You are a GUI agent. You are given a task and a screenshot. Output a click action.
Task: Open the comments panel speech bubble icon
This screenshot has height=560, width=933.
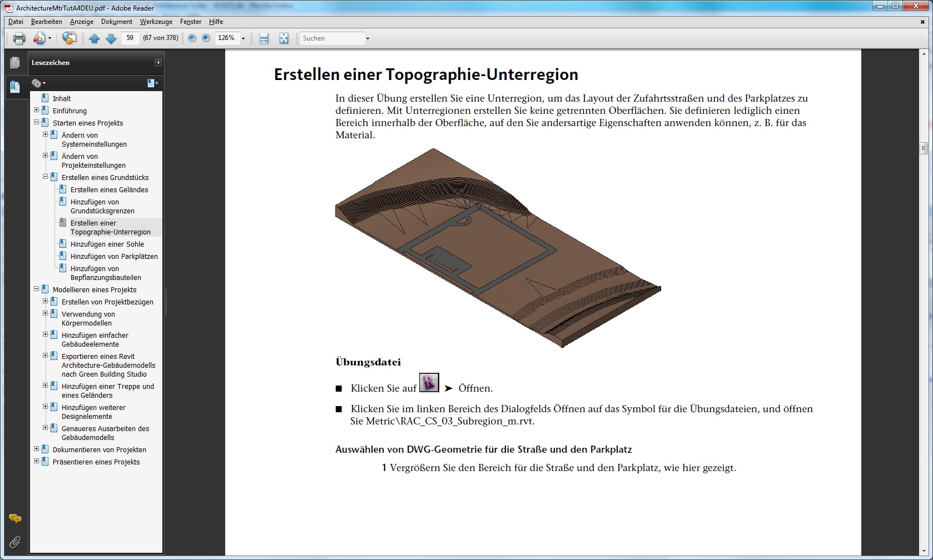coord(15,518)
